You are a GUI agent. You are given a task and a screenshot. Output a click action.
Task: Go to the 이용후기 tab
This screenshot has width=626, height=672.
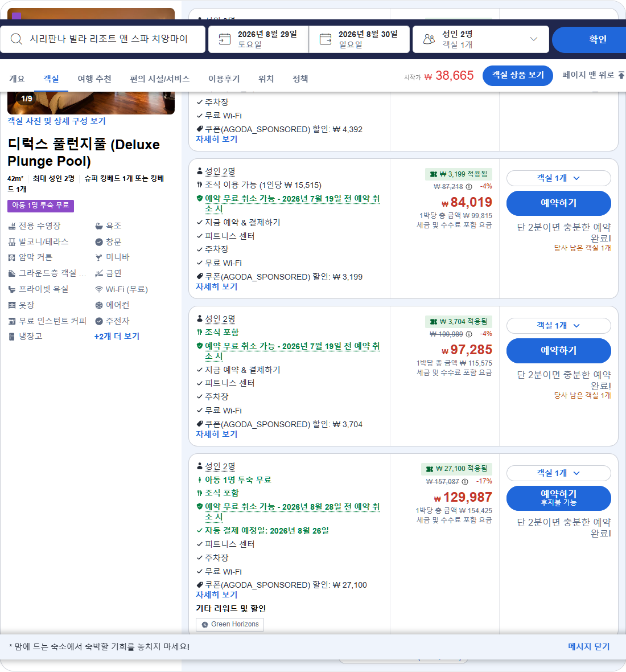[x=224, y=79]
